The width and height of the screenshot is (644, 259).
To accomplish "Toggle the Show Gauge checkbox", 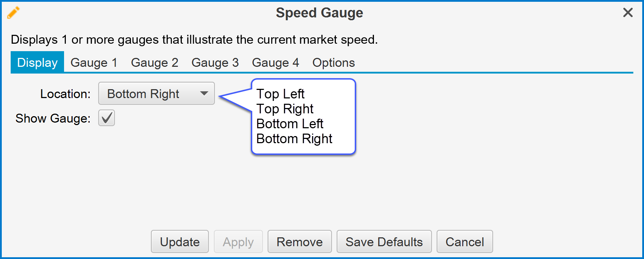I will tap(106, 118).
